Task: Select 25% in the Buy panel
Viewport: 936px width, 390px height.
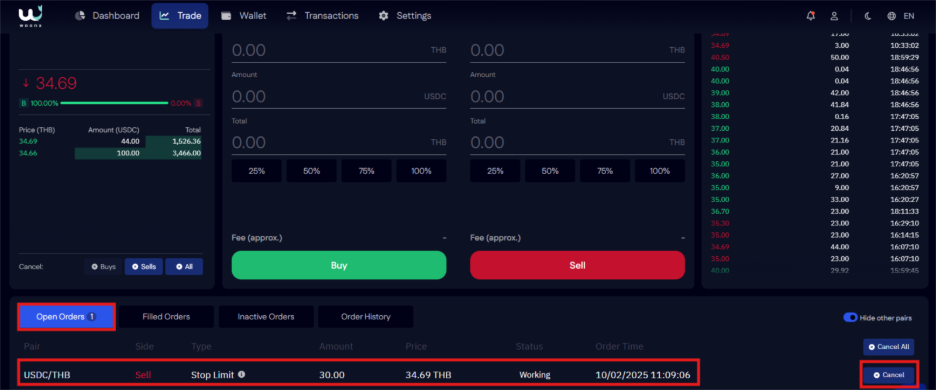Action: [x=256, y=171]
